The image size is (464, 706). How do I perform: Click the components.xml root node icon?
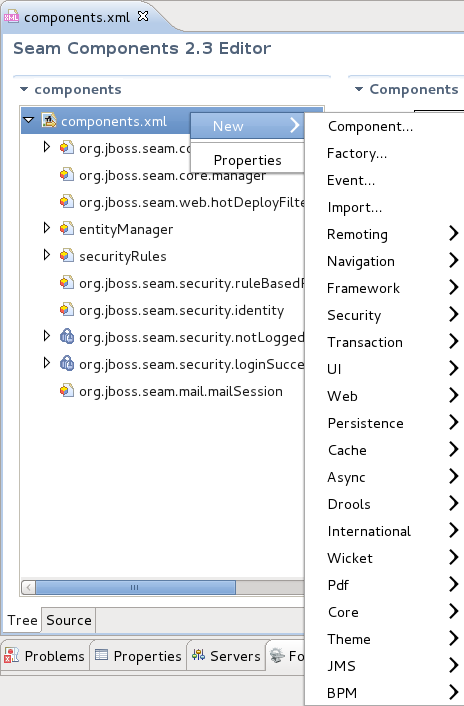(x=49, y=121)
